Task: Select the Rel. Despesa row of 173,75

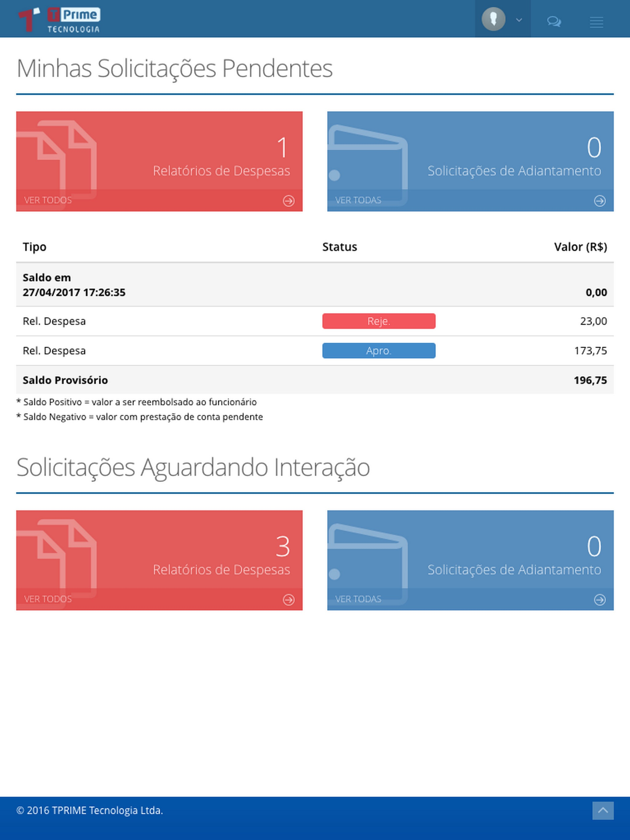Action: coord(315,351)
